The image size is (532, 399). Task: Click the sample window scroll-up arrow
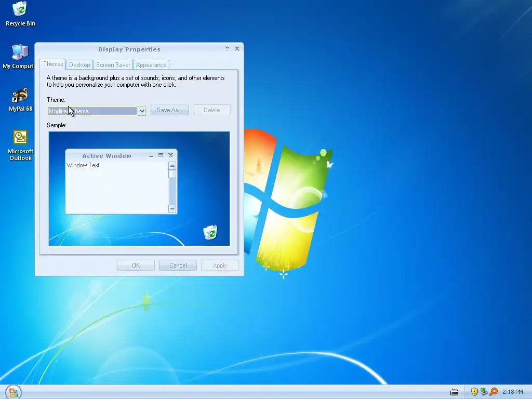172,166
